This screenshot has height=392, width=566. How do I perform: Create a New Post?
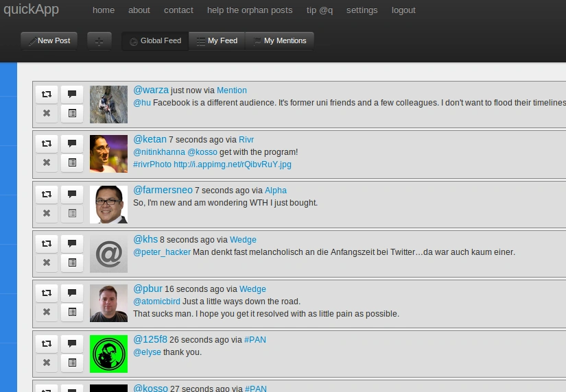click(x=49, y=41)
